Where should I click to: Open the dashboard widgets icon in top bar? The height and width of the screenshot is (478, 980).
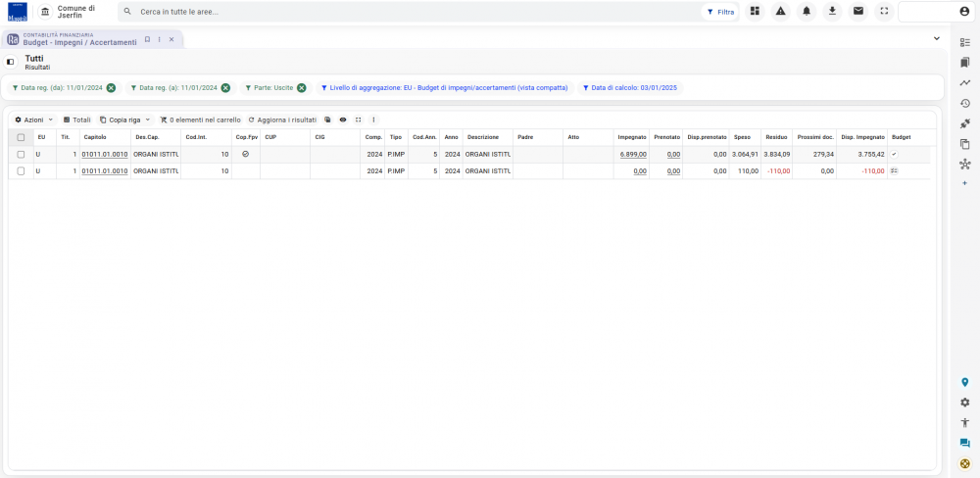click(755, 11)
